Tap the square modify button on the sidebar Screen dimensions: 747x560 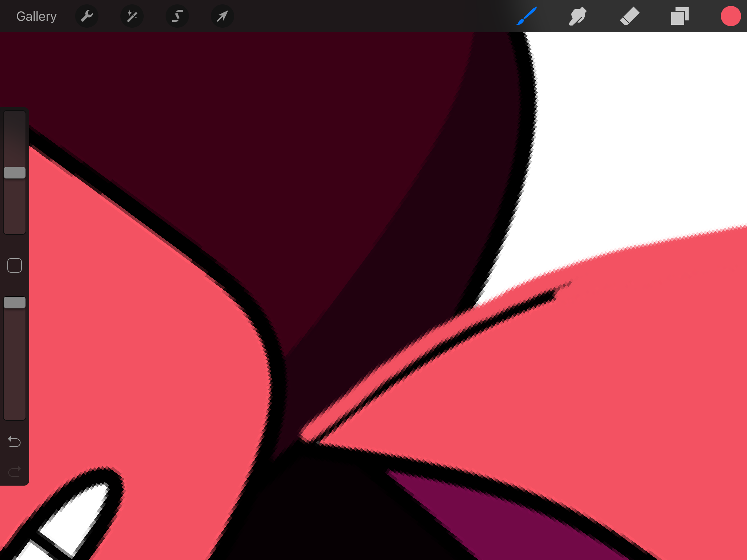point(15,266)
